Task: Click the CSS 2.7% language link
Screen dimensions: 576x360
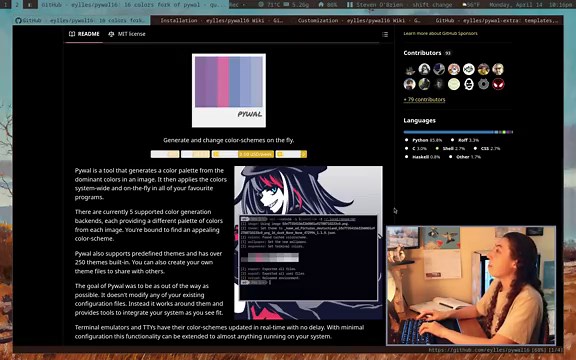Action: 487,148
